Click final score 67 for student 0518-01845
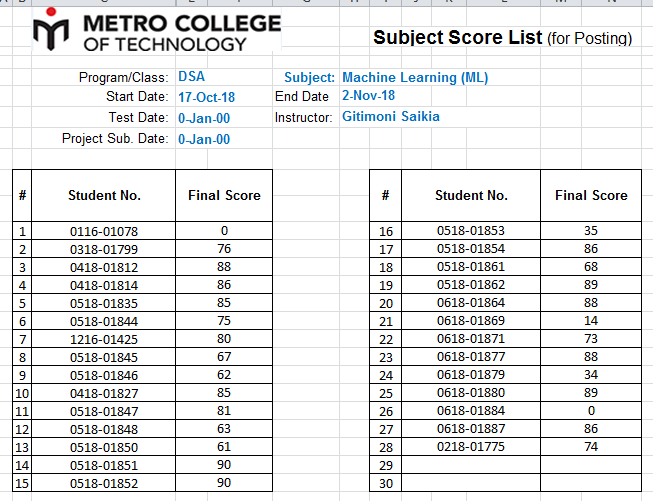The height and width of the screenshot is (501, 653). click(224, 356)
